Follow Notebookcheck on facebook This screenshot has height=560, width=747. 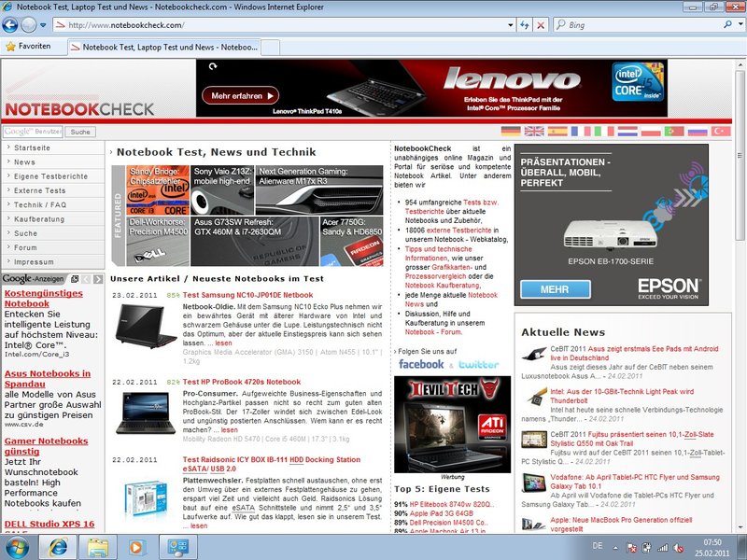(x=421, y=364)
